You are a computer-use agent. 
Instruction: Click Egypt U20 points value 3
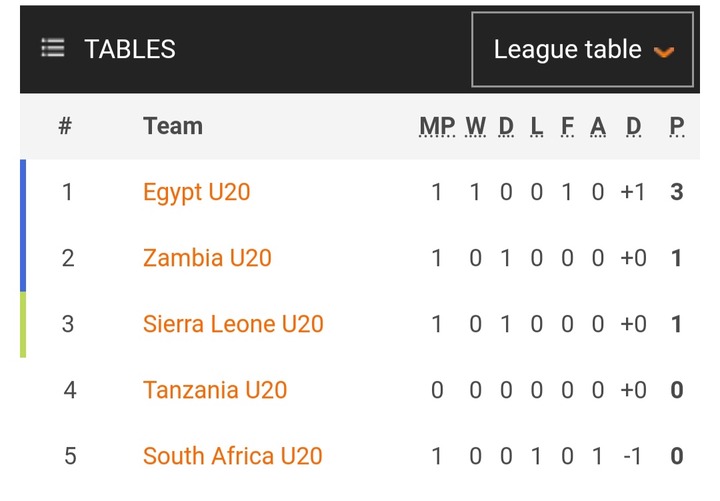(x=677, y=192)
